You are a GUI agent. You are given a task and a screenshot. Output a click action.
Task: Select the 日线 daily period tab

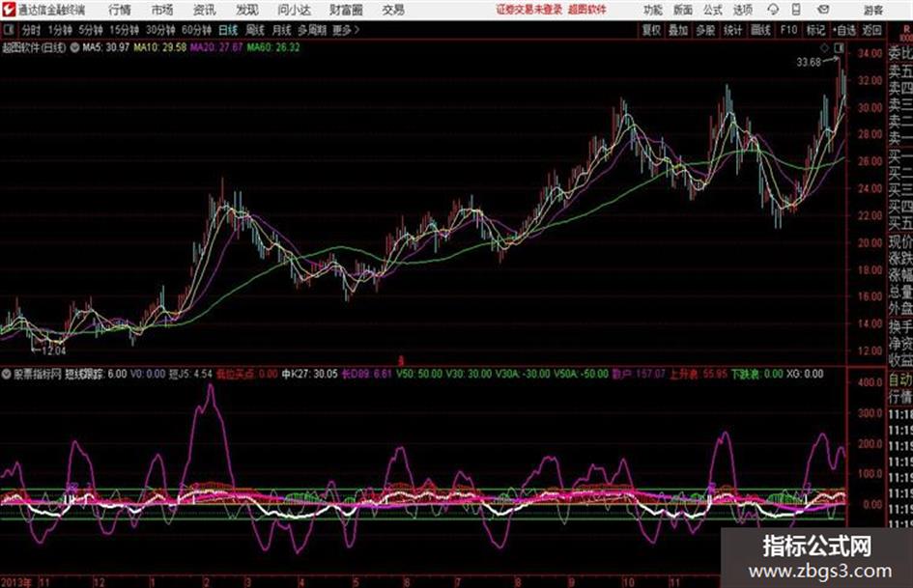click(x=228, y=30)
